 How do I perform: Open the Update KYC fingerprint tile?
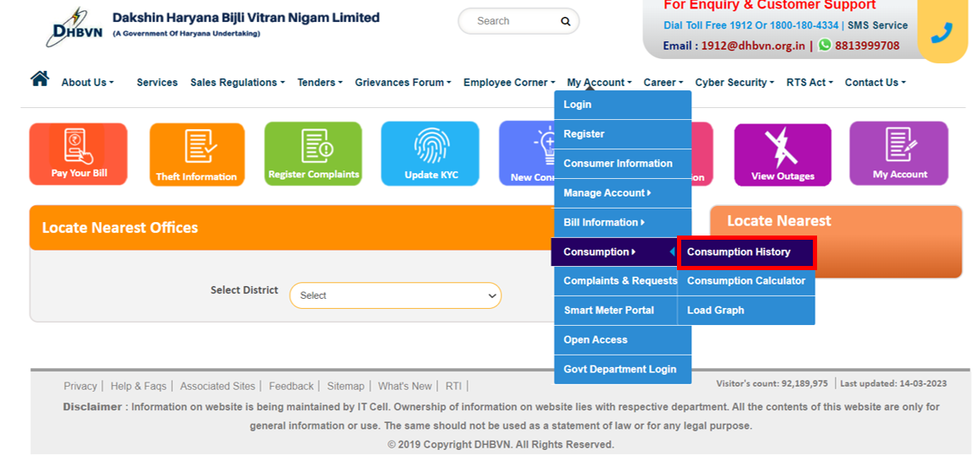click(430, 154)
